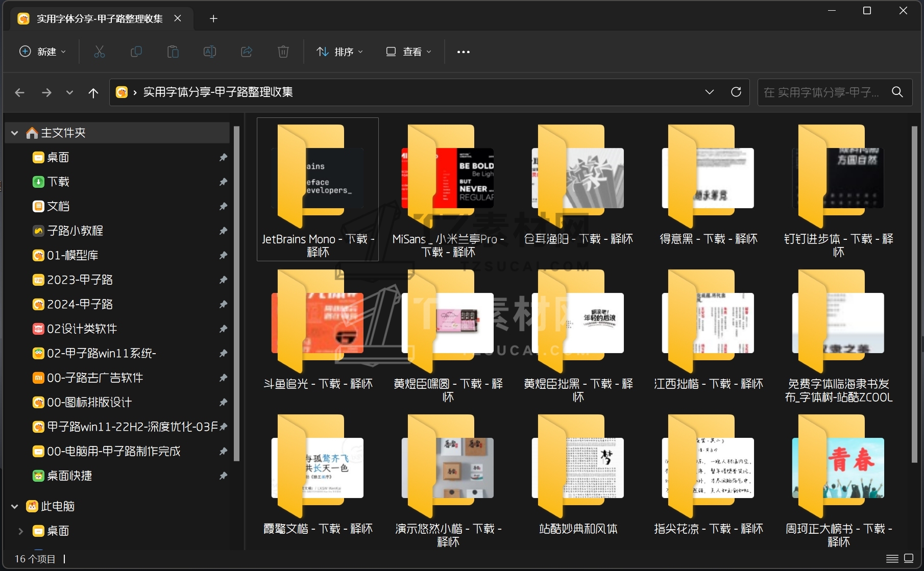Viewport: 924px width, 571px height.
Task: Open the three-dot more options menu
Action: click(x=463, y=52)
